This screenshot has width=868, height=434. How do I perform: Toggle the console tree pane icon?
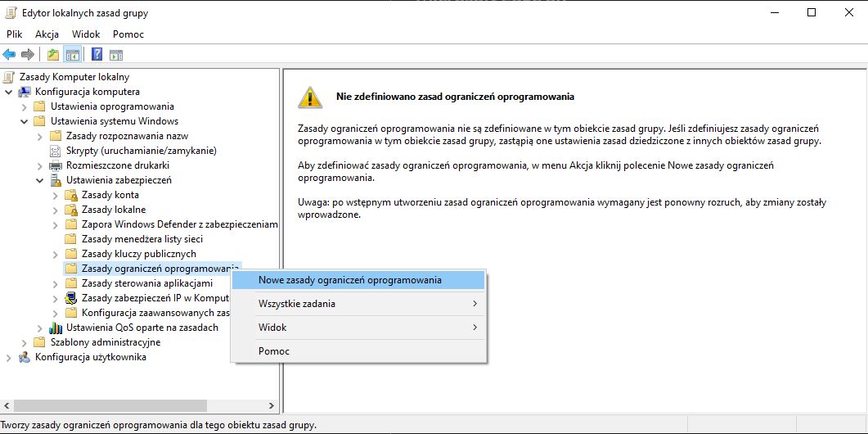point(72,55)
